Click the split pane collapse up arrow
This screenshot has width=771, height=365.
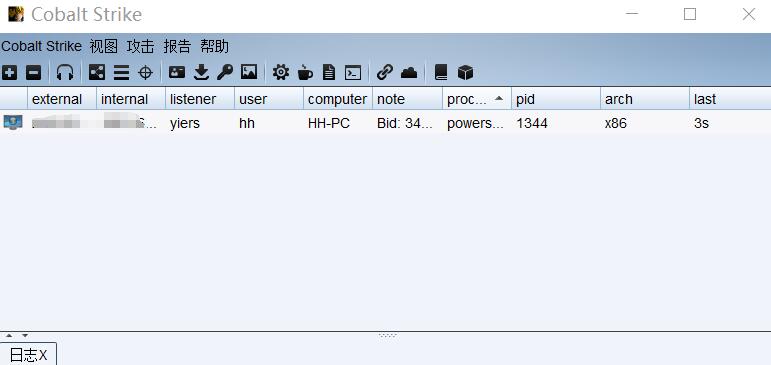coord(9,336)
